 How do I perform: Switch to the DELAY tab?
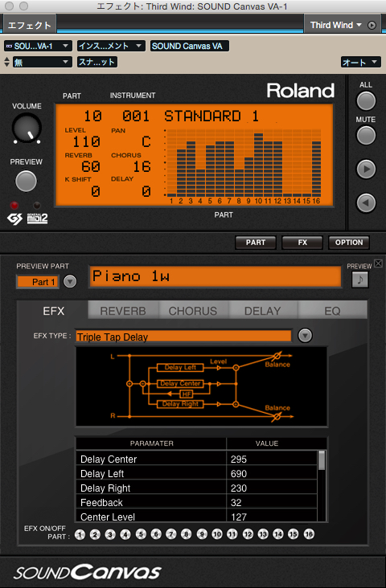pos(262,311)
